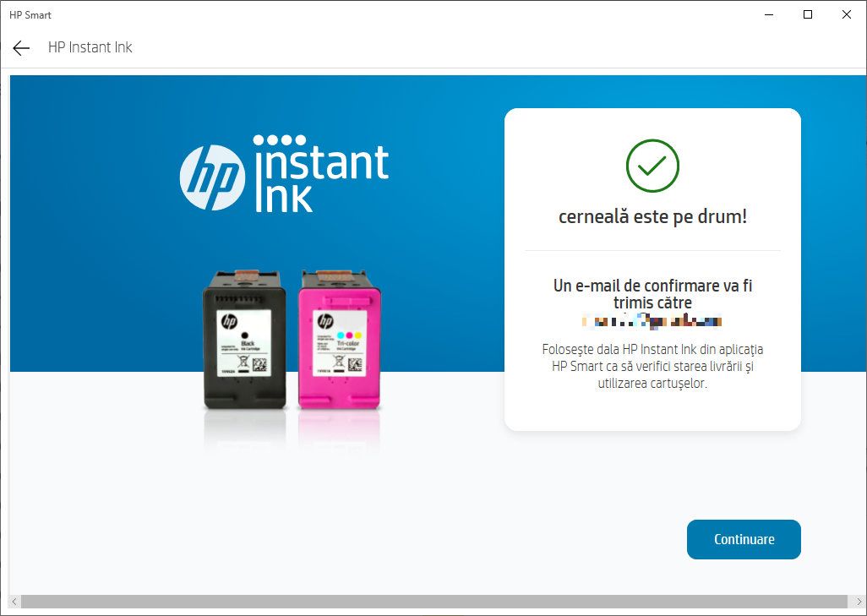867x616 pixels.
Task: Click the blurred email address text
Action: 652,321
